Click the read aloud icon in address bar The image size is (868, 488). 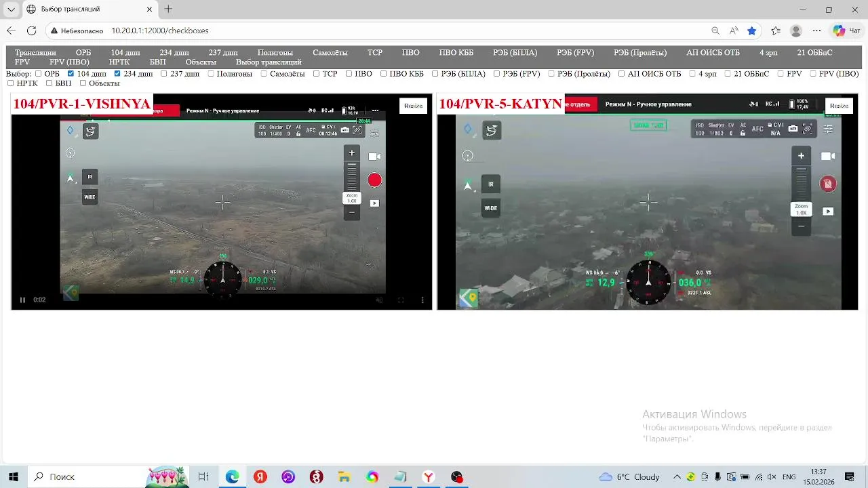coord(734,30)
